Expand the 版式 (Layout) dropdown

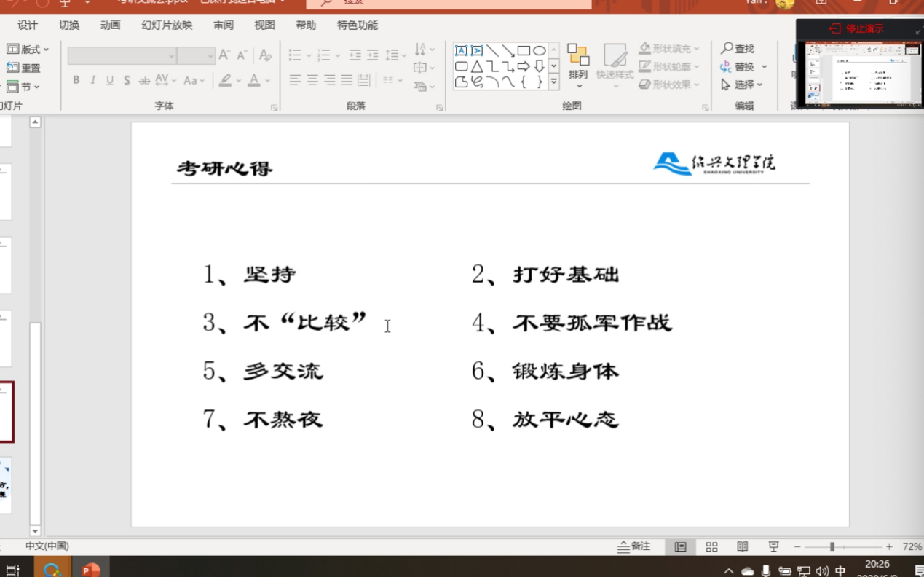28,50
